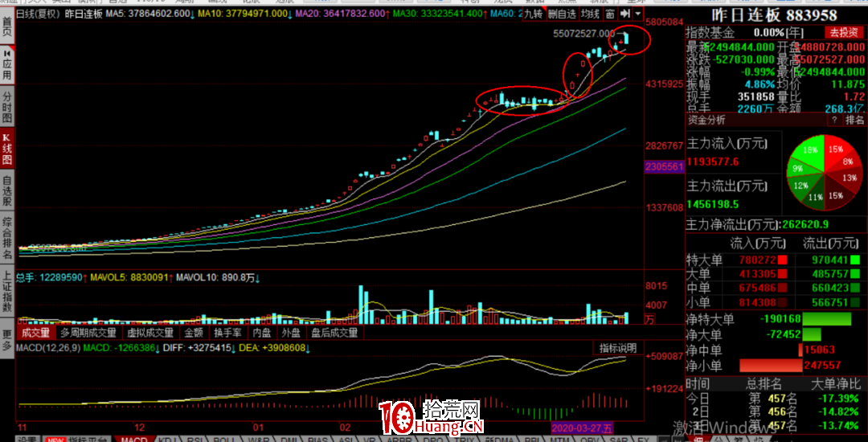This screenshot has width=868, height=442.
Task: Select the 成交量 indicator tab
Action: (x=35, y=333)
